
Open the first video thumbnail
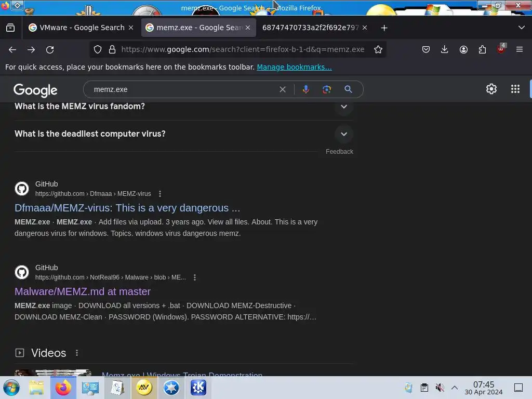pos(53,373)
